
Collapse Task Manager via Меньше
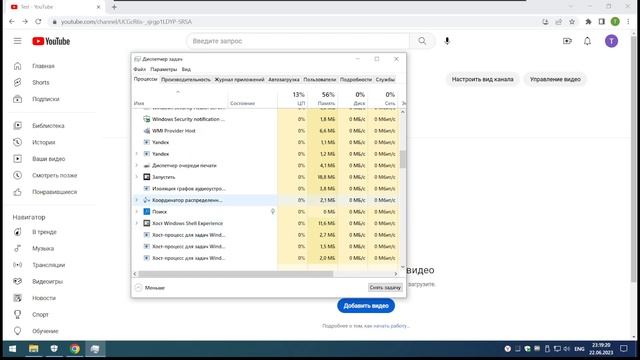coord(150,288)
